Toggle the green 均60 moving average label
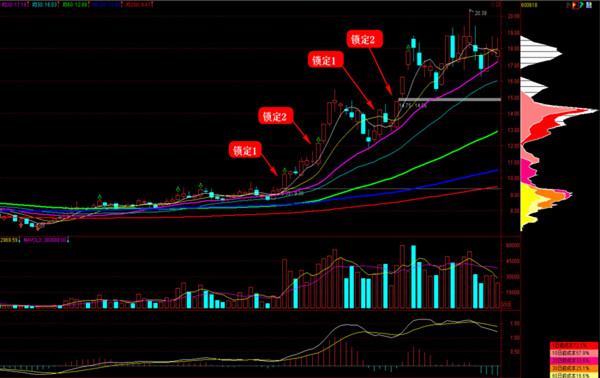Viewport: 600px width, 378px height. (75, 5)
